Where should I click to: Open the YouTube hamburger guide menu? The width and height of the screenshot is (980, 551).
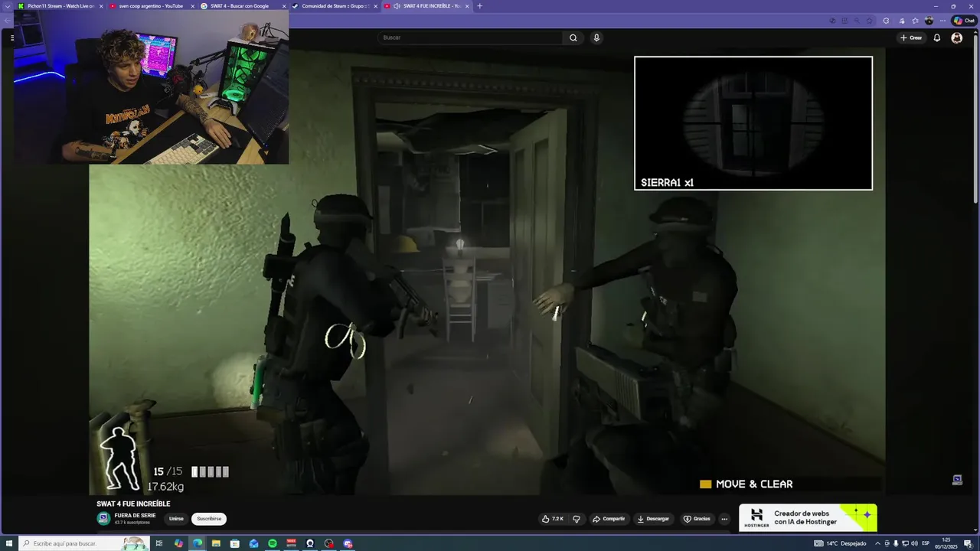click(12, 37)
